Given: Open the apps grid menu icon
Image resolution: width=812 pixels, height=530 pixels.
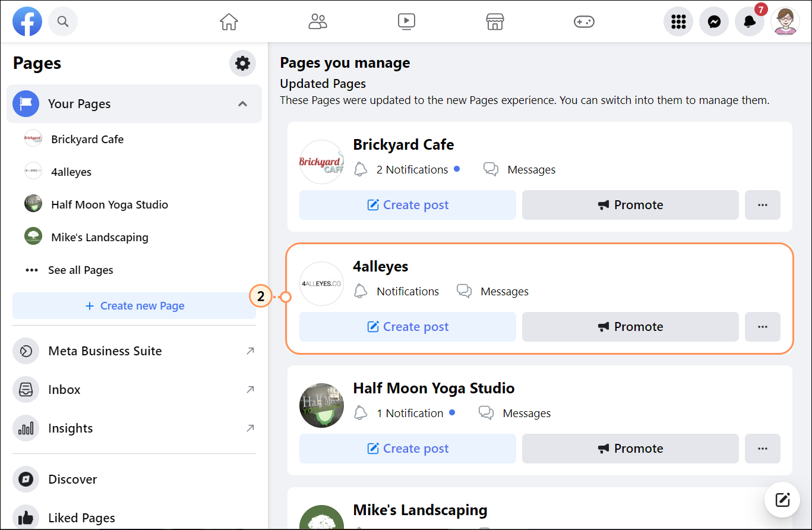Looking at the screenshot, I should [678, 22].
